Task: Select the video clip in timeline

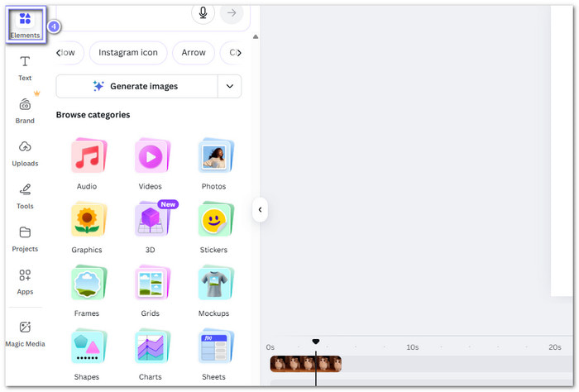Action: pyautogui.click(x=305, y=364)
